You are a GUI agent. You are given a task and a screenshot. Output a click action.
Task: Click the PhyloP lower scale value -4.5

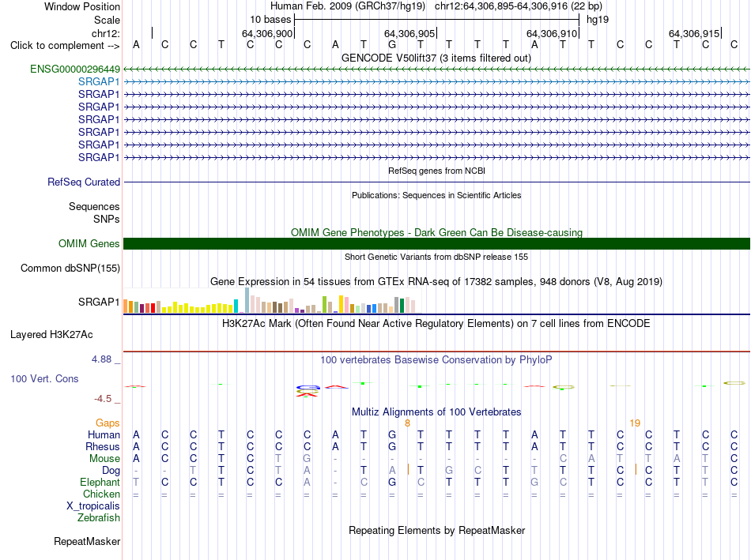pyautogui.click(x=103, y=399)
